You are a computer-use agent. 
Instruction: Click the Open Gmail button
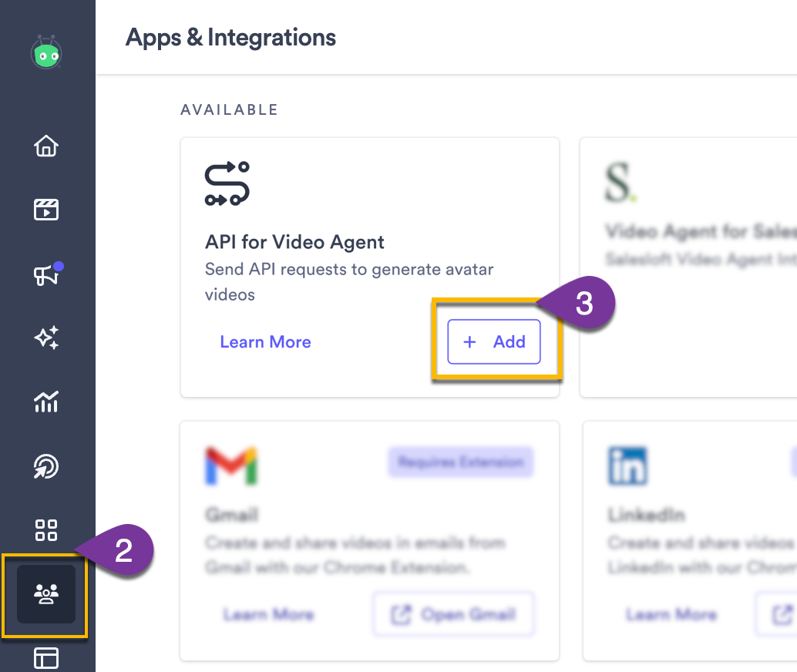coord(453,614)
